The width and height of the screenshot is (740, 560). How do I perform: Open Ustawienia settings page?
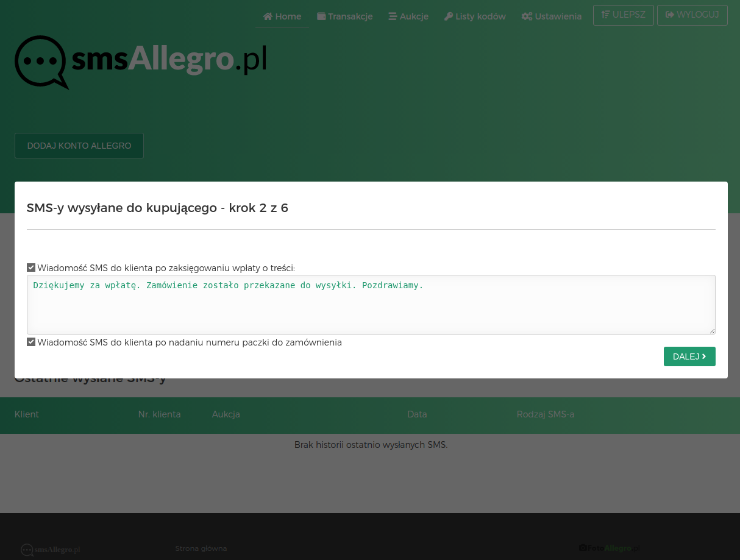tap(552, 16)
